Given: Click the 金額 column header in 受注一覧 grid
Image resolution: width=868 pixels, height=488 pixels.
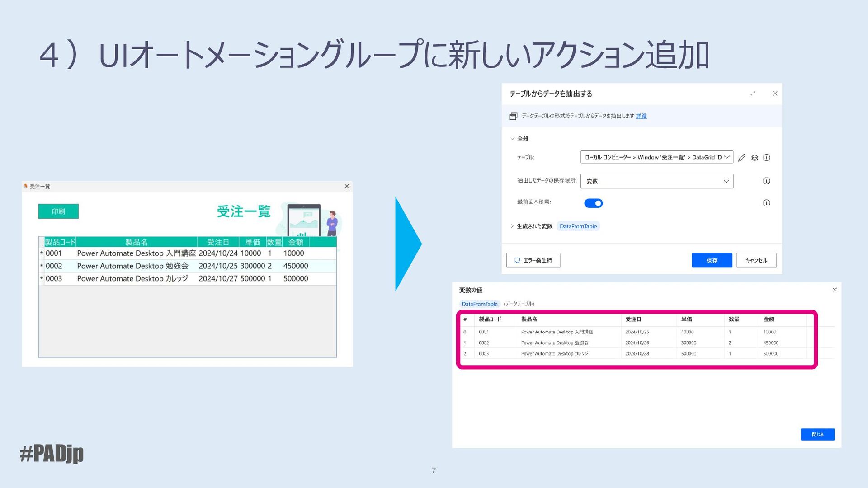Looking at the screenshot, I should [296, 242].
